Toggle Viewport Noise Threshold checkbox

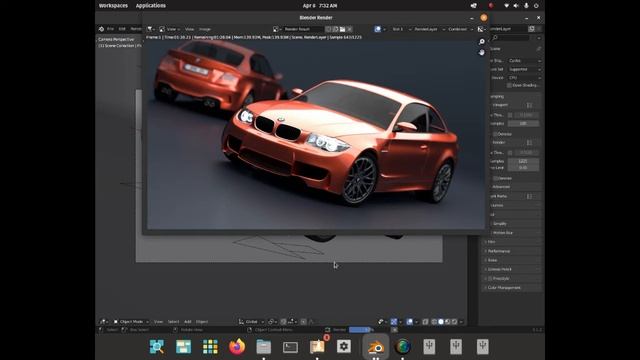pos(510,115)
